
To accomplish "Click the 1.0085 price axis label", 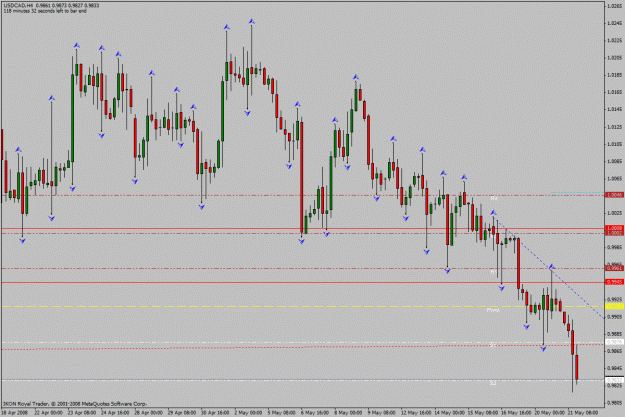I will [x=614, y=161].
